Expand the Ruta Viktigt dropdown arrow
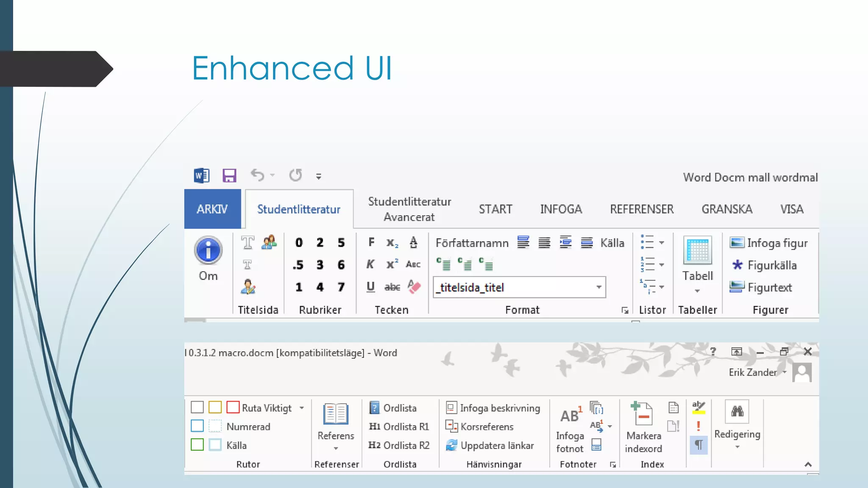 (x=302, y=408)
